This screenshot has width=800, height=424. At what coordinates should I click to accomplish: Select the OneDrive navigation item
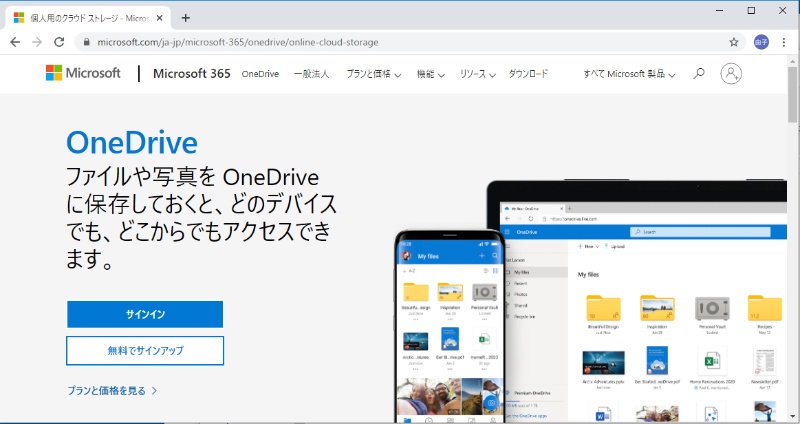[x=260, y=74]
